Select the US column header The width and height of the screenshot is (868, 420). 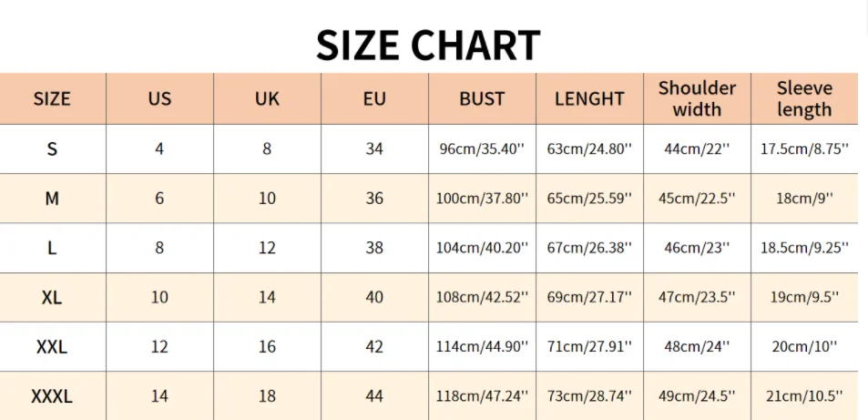pos(159,99)
